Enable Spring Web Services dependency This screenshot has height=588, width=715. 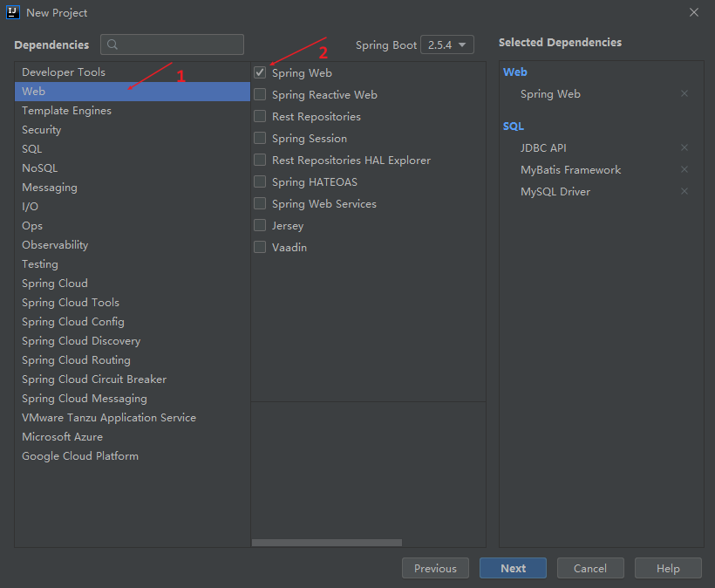260,203
